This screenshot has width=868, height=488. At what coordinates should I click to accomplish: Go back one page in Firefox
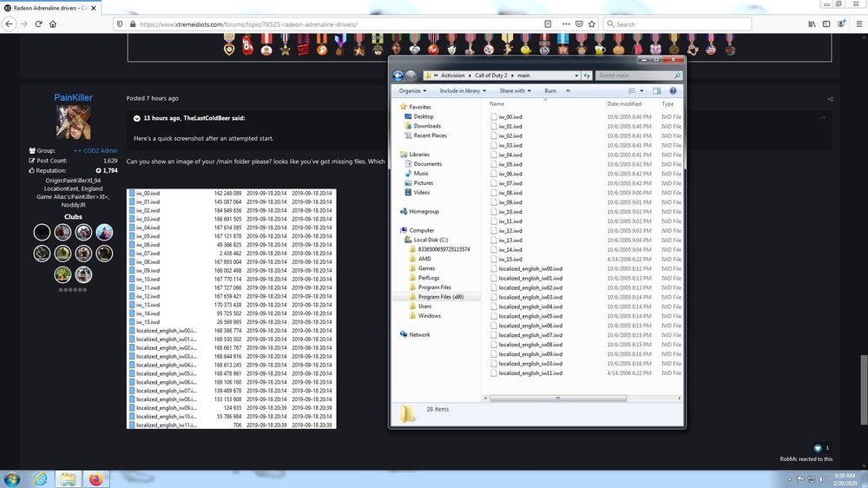[9, 23]
